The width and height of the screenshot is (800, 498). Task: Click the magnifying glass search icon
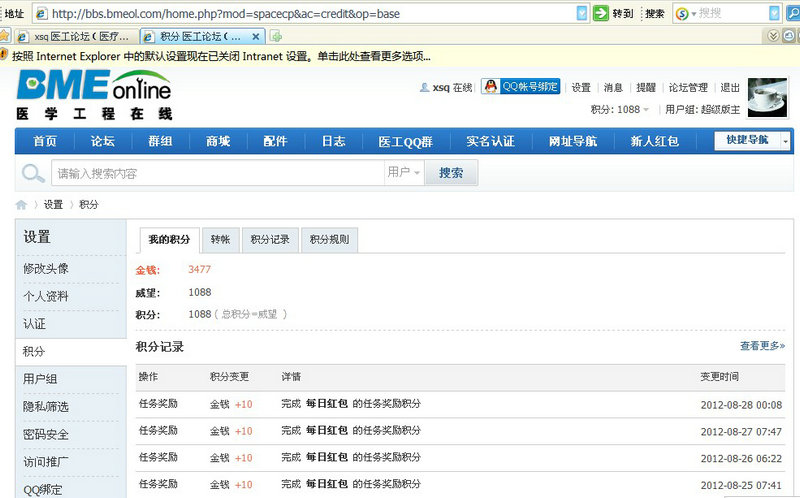pyautogui.click(x=33, y=173)
